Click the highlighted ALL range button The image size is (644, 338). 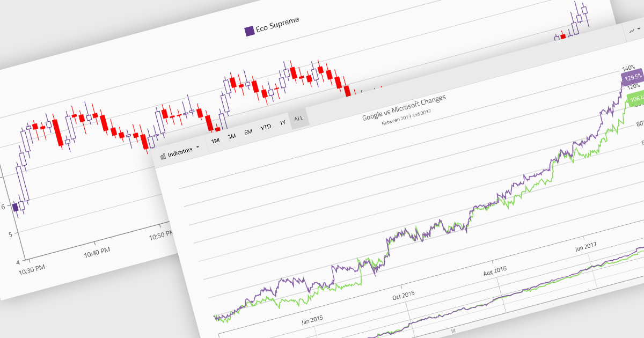298,119
